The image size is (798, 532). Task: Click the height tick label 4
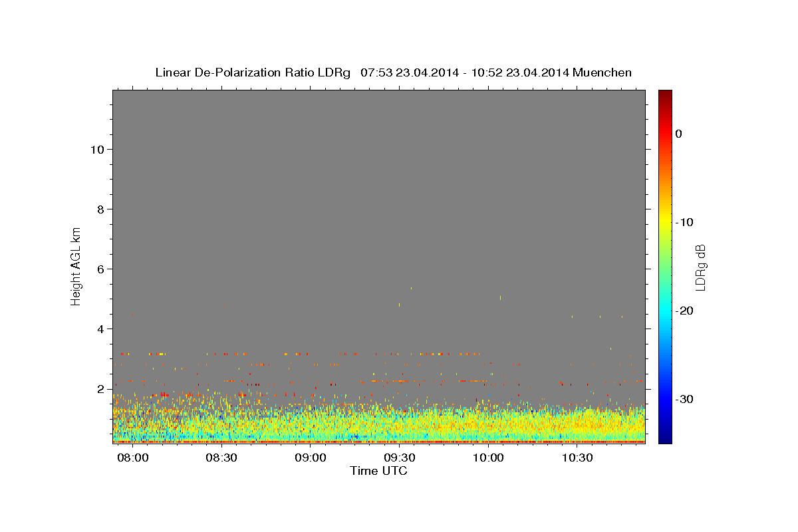pos(100,329)
